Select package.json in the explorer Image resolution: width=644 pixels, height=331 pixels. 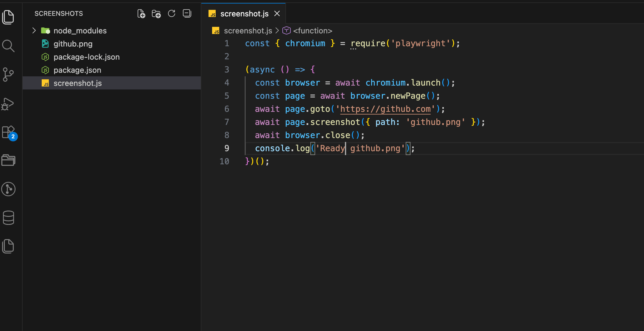(77, 70)
